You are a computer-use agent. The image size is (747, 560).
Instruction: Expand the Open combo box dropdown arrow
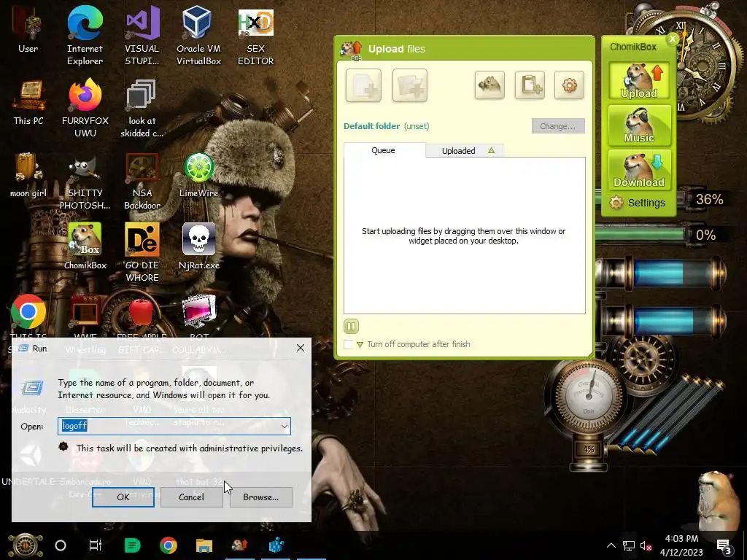[x=285, y=426]
